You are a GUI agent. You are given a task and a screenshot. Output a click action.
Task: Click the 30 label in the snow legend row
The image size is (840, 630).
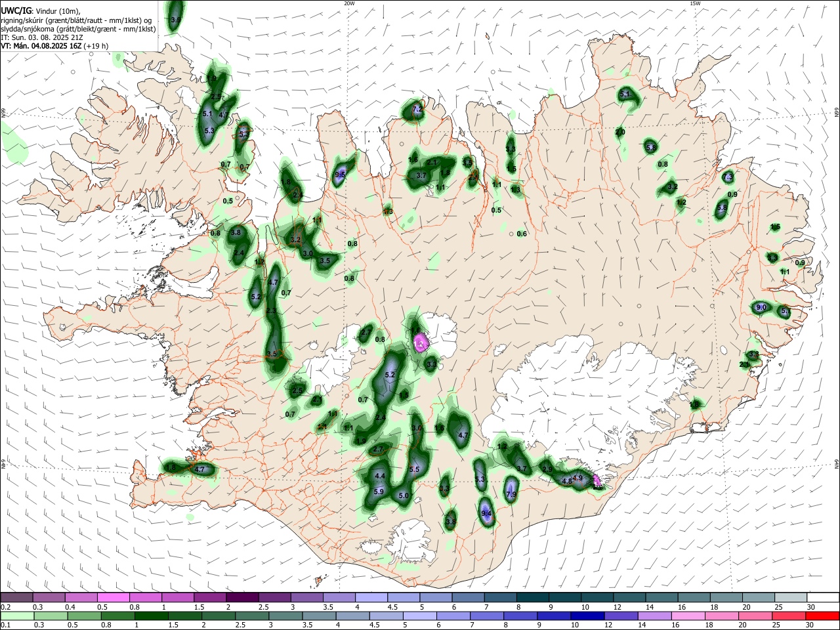tap(810, 606)
